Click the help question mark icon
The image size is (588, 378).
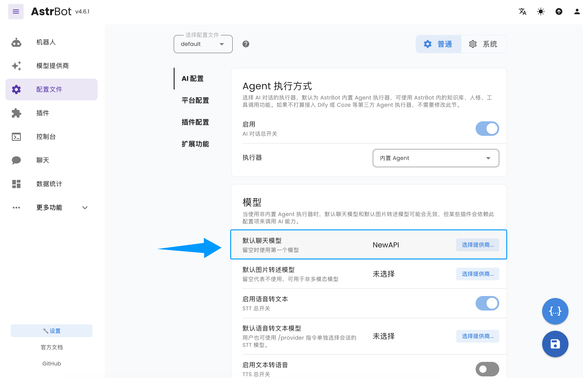[246, 44]
